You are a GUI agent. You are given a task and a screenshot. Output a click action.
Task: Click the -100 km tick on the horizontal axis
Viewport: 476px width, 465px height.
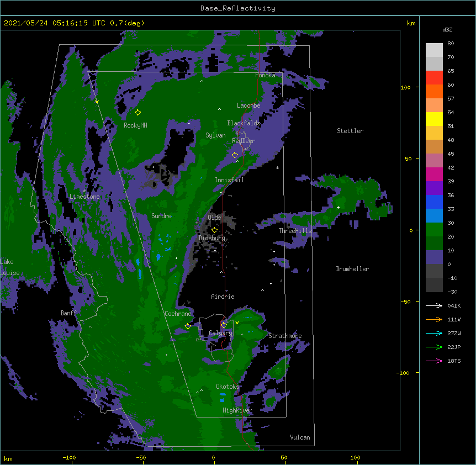tap(69, 457)
